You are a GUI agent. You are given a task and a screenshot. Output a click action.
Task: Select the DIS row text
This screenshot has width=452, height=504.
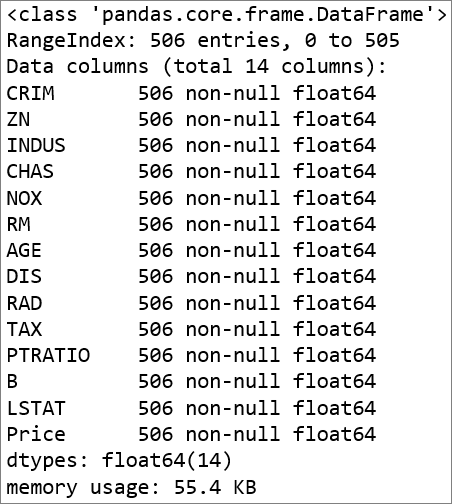[191, 277]
